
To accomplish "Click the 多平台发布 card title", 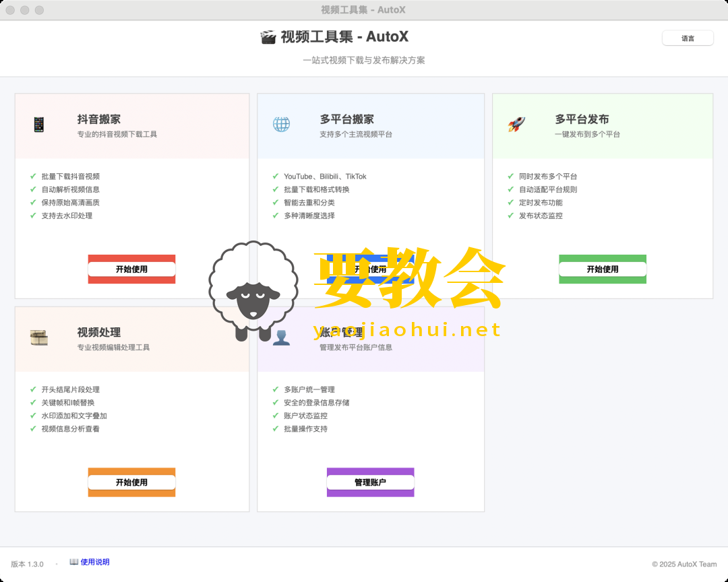I will tap(582, 119).
